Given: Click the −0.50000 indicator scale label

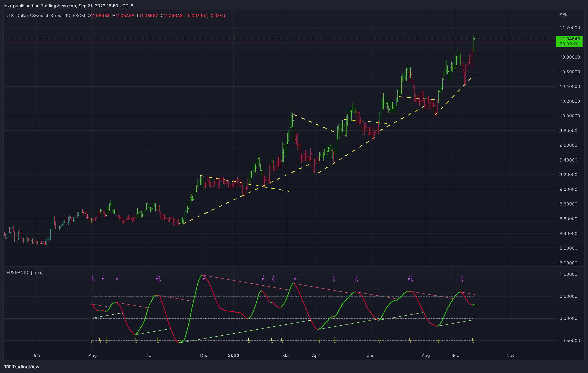Looking at the screenshot, I should [x=570, y=341].
